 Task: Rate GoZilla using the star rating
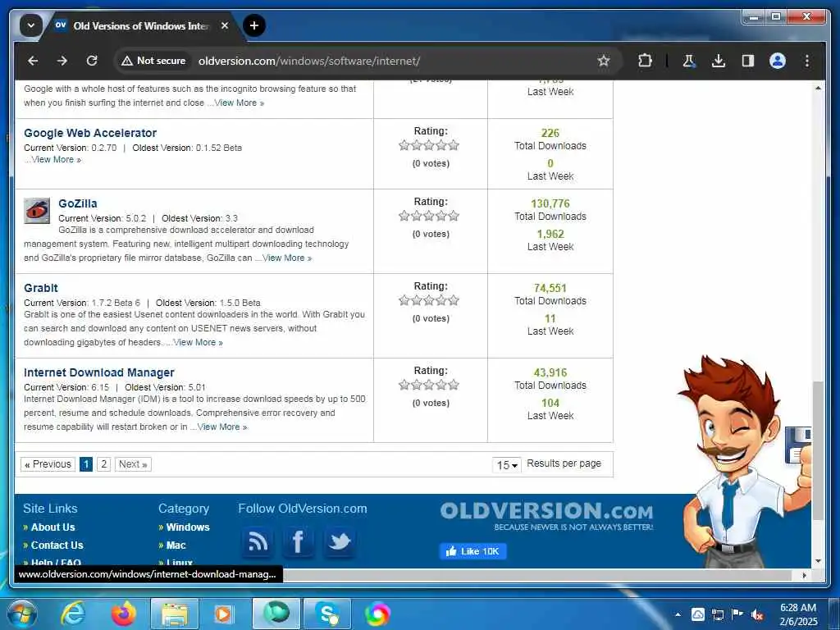[x=429, y=216]
